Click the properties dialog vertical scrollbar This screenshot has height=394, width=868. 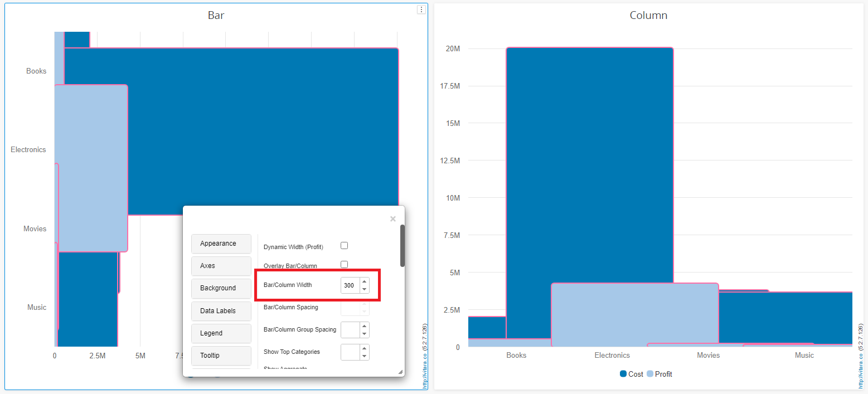[403, 246]
